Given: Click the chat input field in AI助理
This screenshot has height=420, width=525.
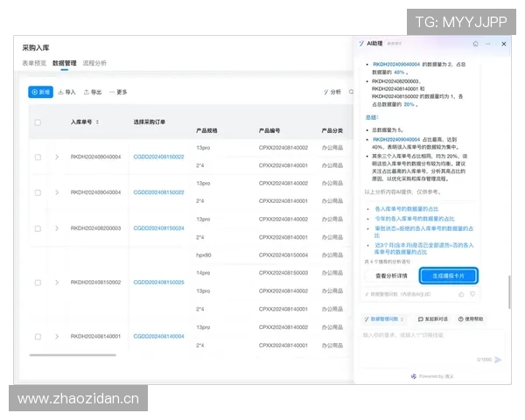Looking at the screenshot, I should click(432, 346).
